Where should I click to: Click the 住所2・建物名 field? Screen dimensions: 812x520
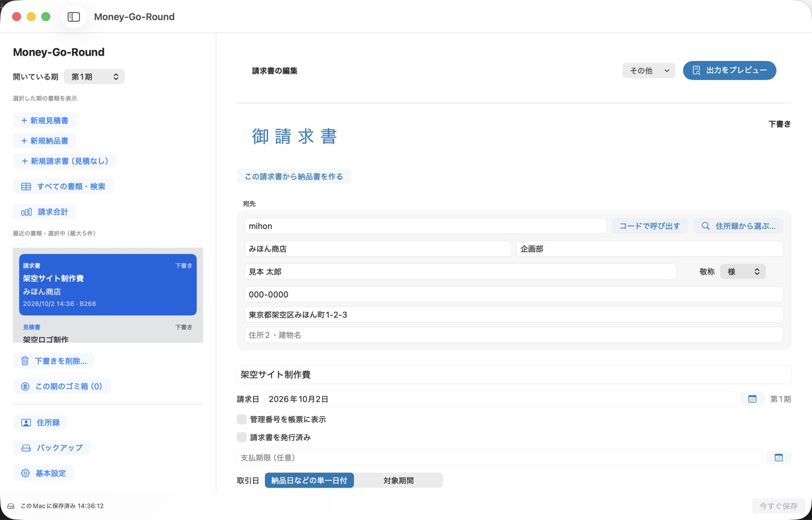coord(514,335)
